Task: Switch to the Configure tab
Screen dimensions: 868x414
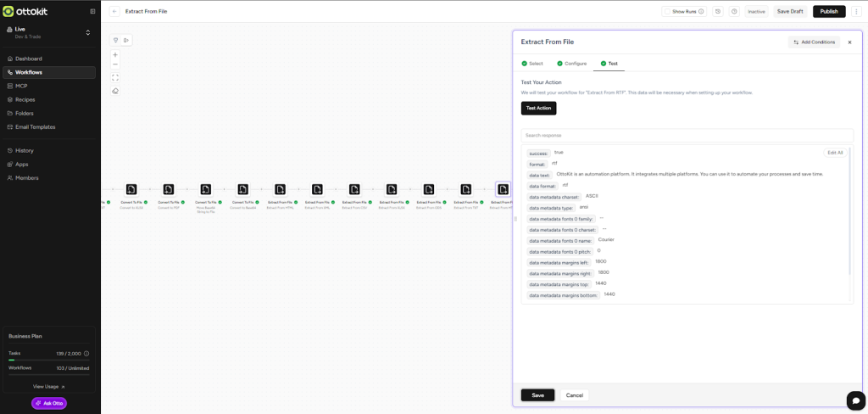Action: point(571,64)
